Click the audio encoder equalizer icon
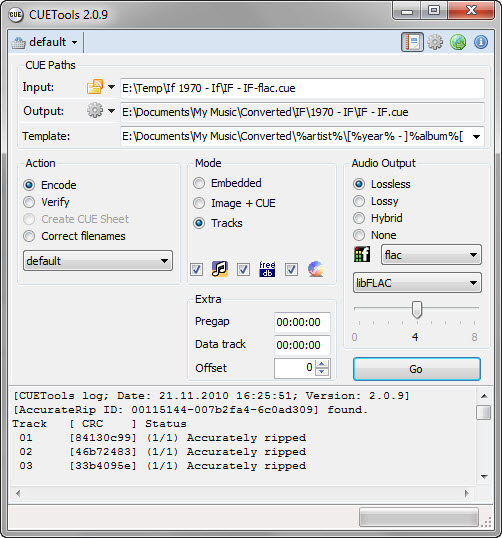Image resolution: width=502 pixels, height=538 pixels. click(362, 255)
